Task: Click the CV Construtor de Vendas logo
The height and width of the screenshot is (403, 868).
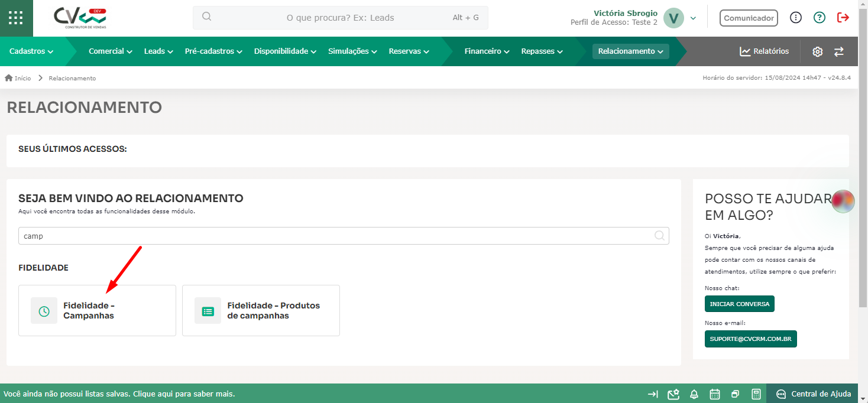Action: click(80, 18)
